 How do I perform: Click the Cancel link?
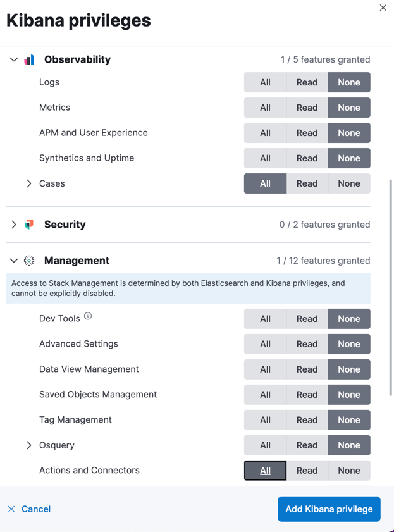(x=36, y=509)
